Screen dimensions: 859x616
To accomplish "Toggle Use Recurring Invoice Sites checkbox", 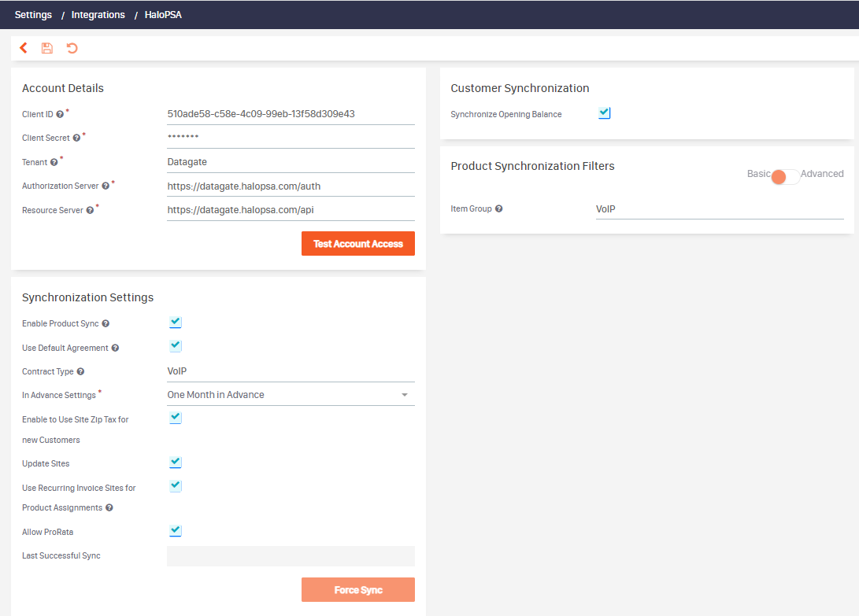I will 176,486.
